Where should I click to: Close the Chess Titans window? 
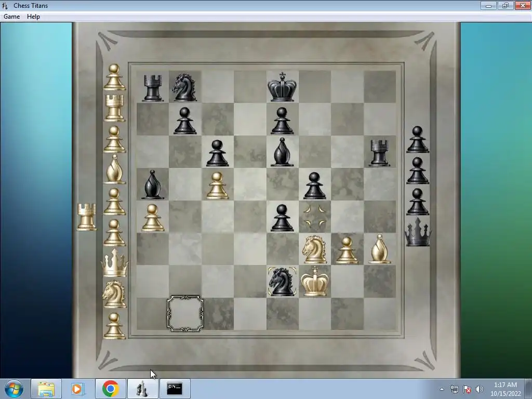click(x=523, y=5)
